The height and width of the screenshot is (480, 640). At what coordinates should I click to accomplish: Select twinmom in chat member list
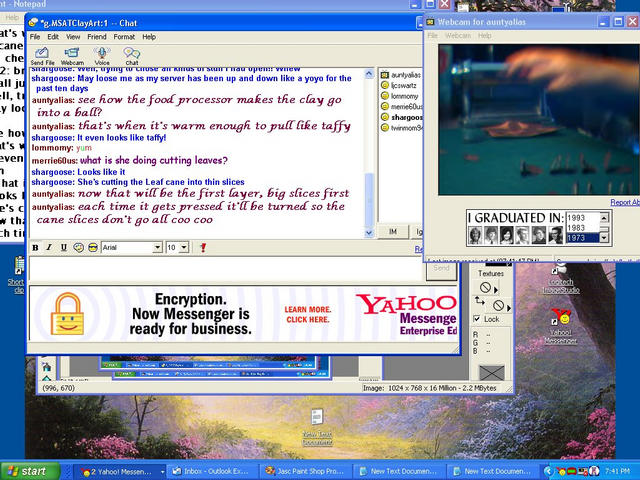[401, 128]
